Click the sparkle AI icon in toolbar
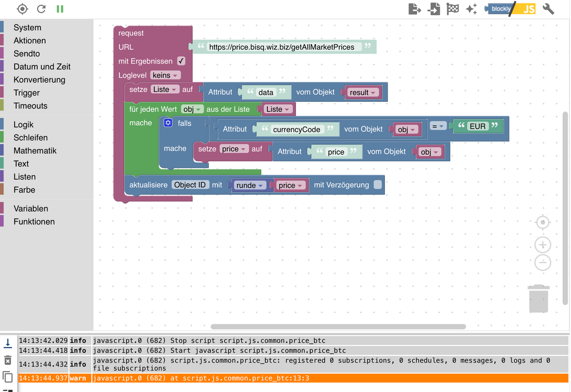 (472, 9)
